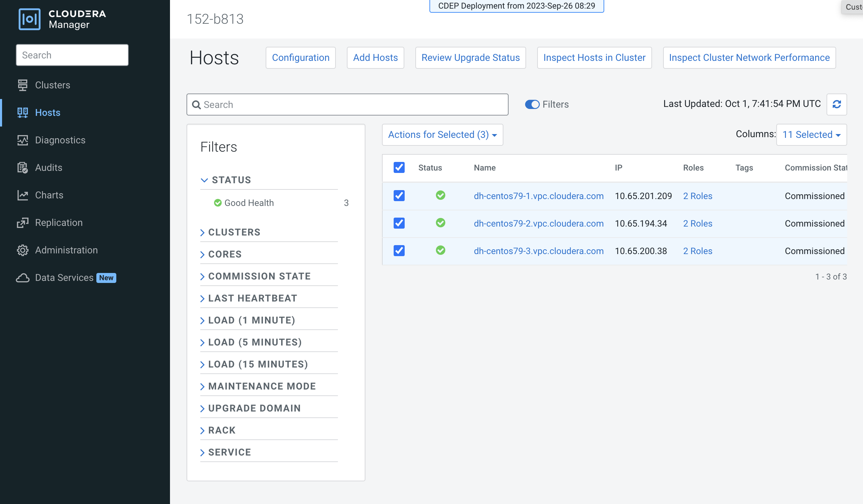
Task: Uncheck the dh-centos79-2 host checkbox
Action: (x=399, y=223)
